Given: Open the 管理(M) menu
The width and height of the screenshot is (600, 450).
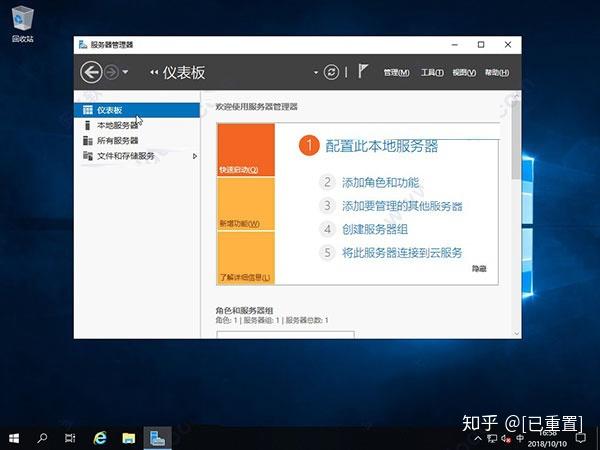Looking at the screenshot, I should point(396,73).
